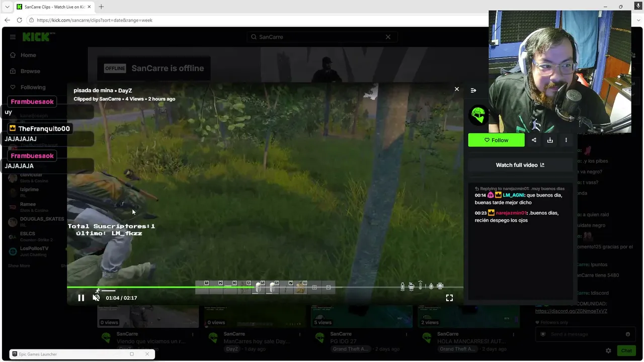Close the clip player modal
This screenshot has width=644, height=362.
coord(457,89)
